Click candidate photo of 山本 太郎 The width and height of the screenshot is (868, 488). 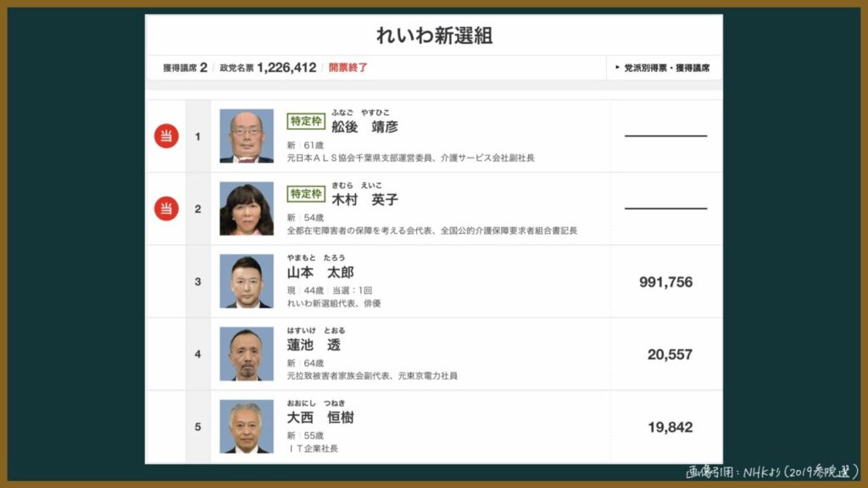point(247,281)
